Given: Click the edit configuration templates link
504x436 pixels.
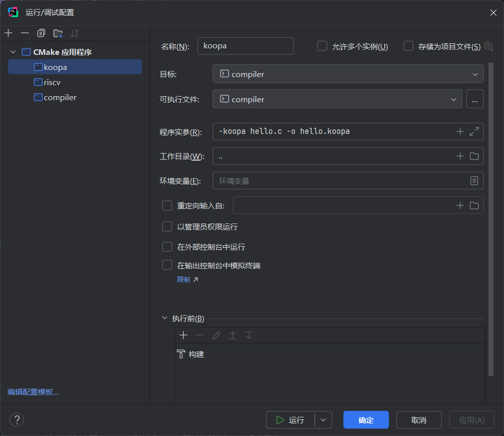Looking at the screenshot, I should [x=33, y=392].
